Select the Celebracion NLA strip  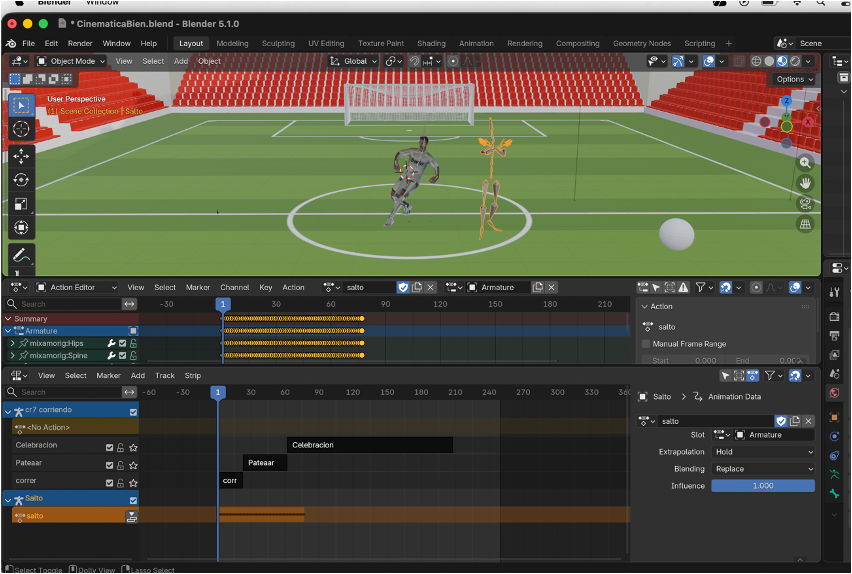click(369, 445)
